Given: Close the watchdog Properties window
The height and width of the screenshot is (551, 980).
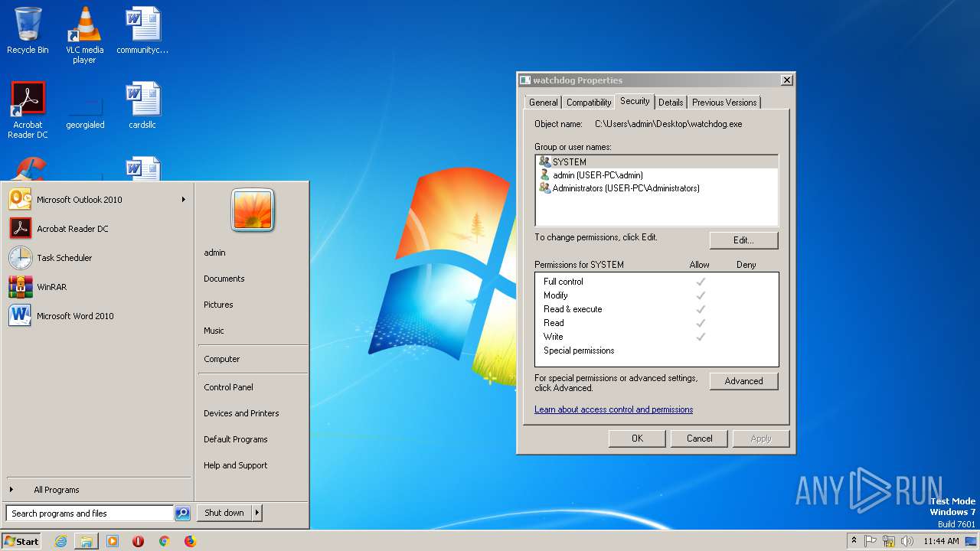Looking at the screenshot, I should [786, 80].
